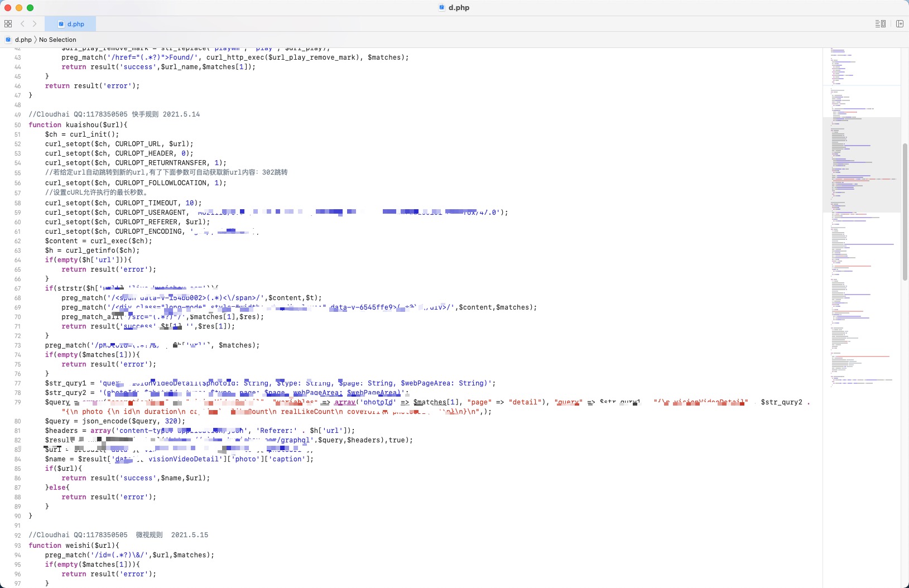The width and height of the screenshot is (909, 588).
Task: Click the vertical scrollbar thumb
Action: [x=905, y=212]
